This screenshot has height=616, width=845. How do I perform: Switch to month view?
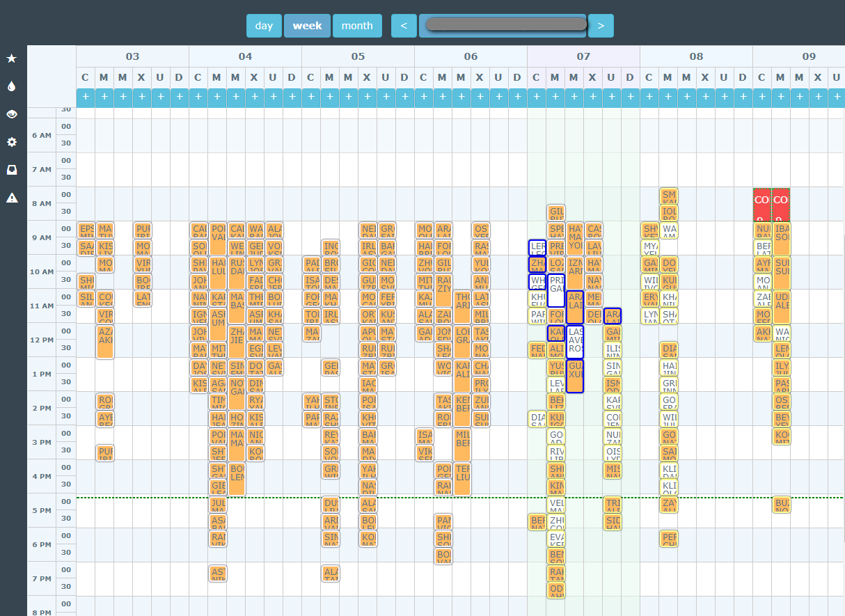click(357, 26)
